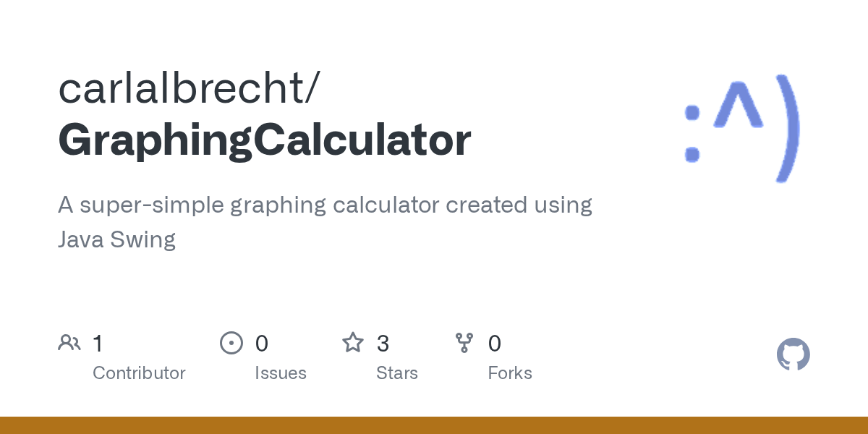This screenshot has height=434, width=868.
Task: Click the zero count above Forks
Action: point(494,344)
